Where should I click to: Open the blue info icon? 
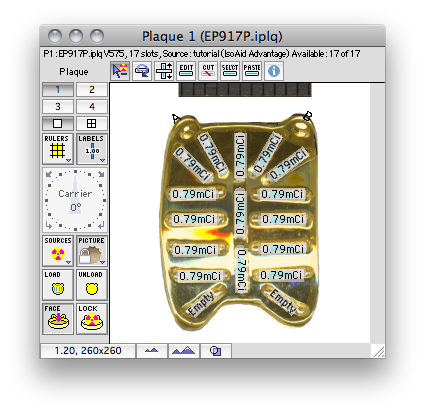(x=274, y=71)
